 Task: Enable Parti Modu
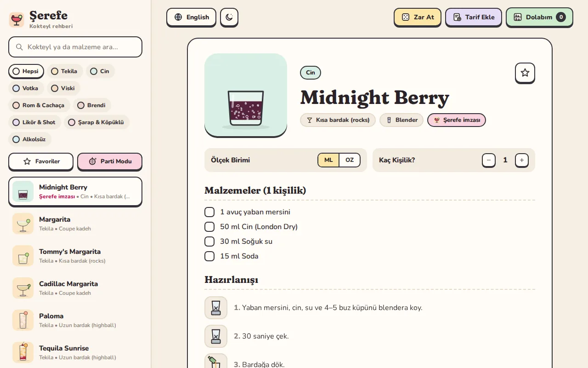(110, 161)
